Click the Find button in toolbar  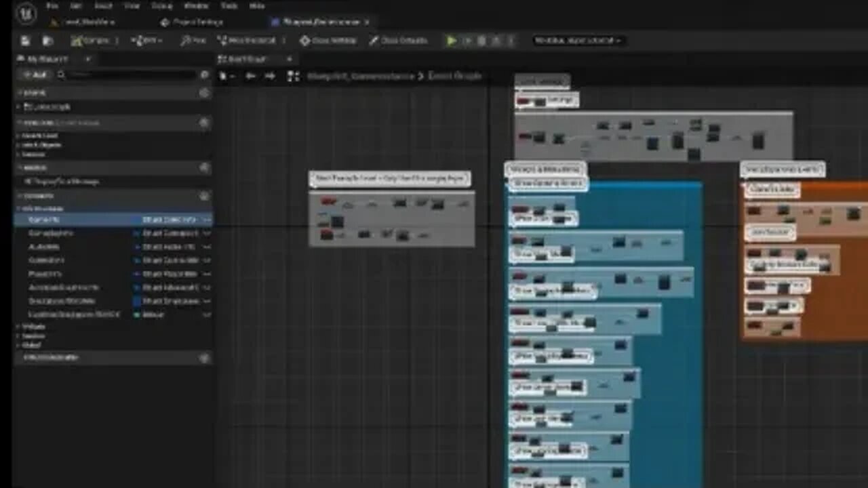[193, 41]
